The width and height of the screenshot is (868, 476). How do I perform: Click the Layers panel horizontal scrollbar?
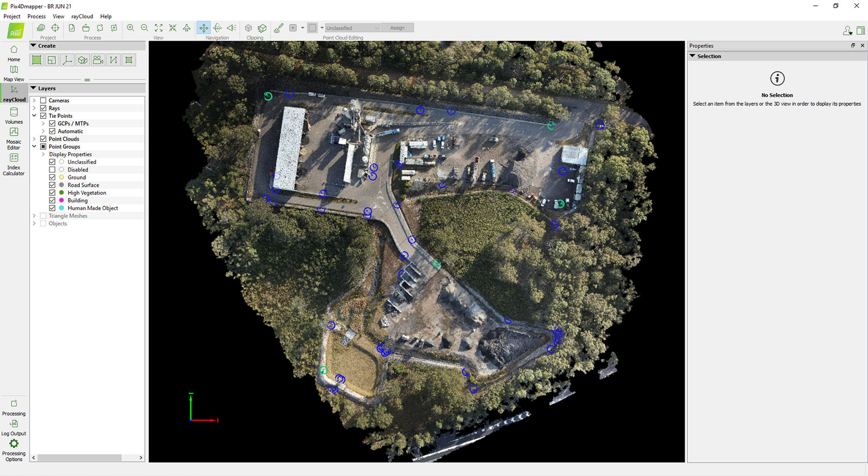[x=79, y=458]
